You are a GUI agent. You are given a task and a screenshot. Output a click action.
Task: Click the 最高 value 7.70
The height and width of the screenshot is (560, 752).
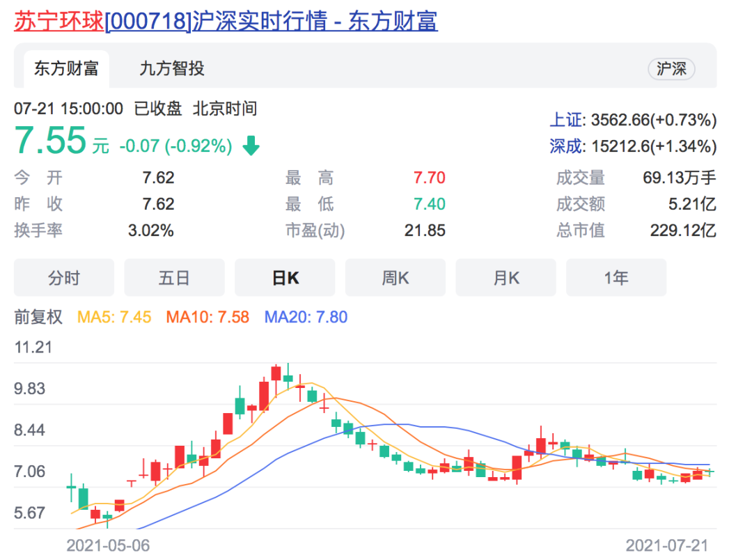(x=429, y=178)
